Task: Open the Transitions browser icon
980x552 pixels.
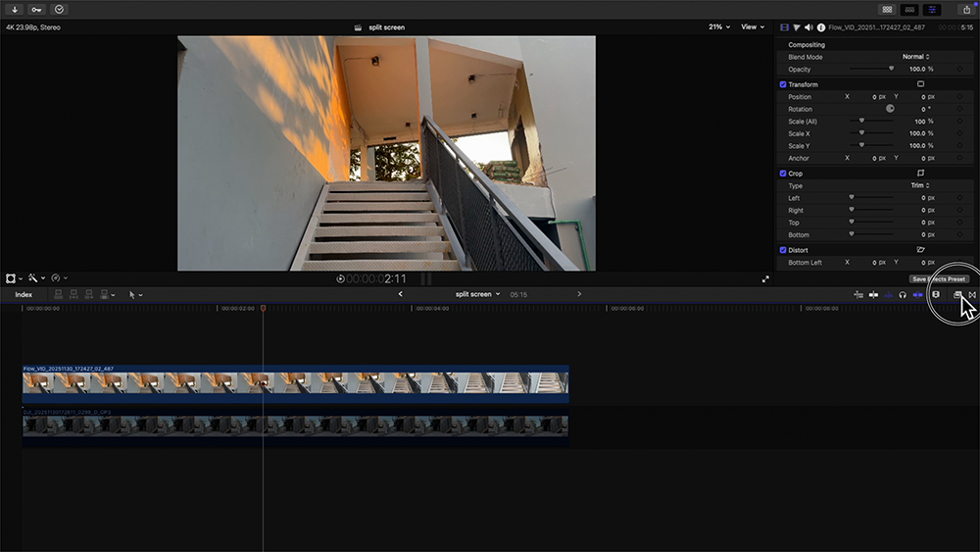Action: (x=972, y=294)
